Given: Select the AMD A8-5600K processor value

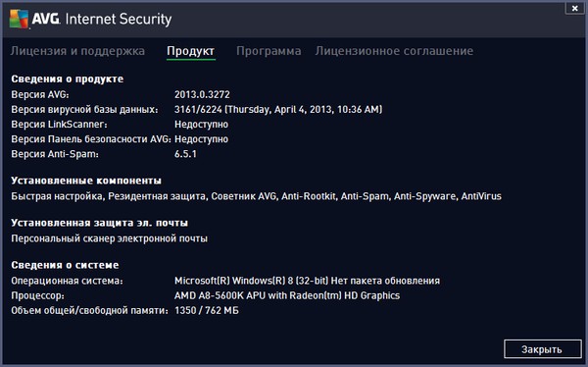Looking at the screenshot, I should tap(287, 296).
